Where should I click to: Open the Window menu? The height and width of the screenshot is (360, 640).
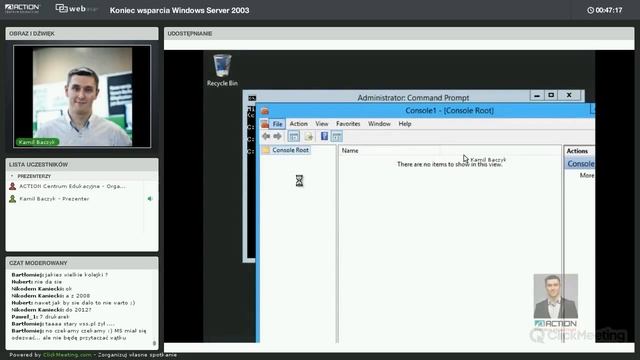[x=379, y=124]
